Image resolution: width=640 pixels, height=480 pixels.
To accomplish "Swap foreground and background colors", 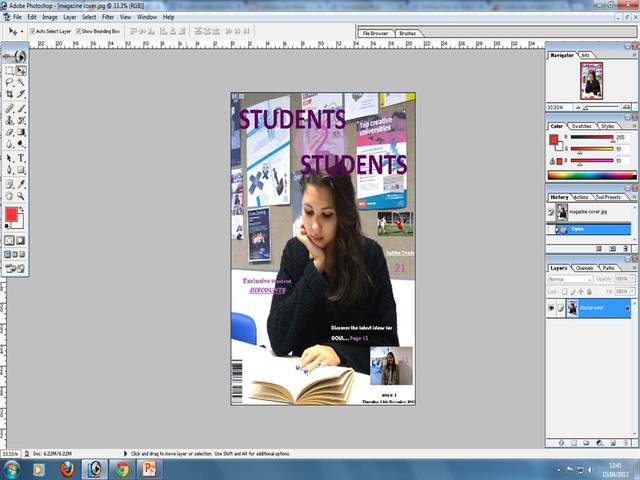I will click(22, 209).
